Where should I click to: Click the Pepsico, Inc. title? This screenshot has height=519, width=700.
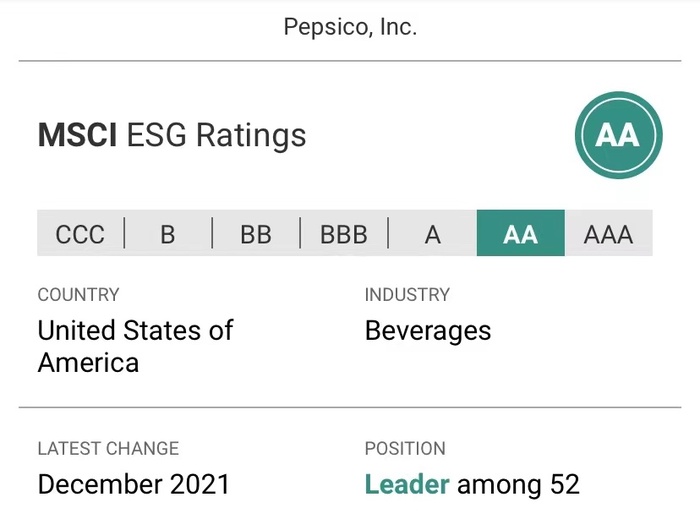point(350,27)
